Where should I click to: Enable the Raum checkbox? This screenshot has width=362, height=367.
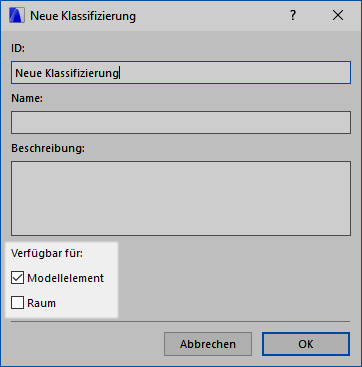[x=17, y=303]
